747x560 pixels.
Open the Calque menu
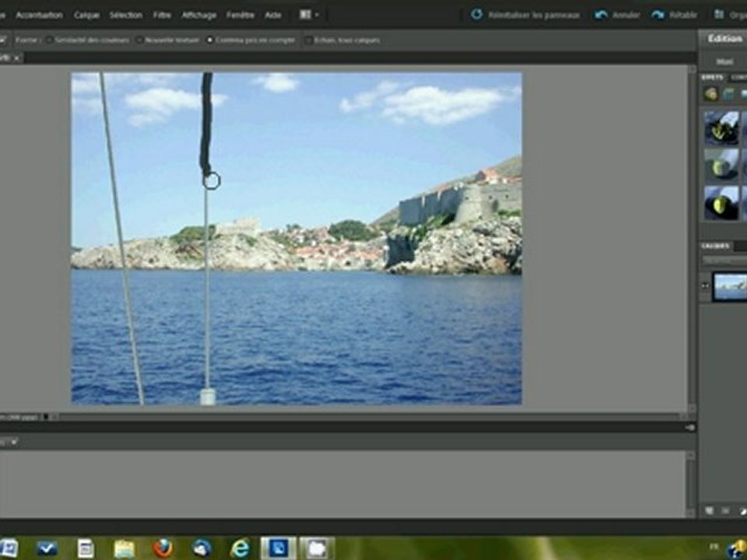coord(86,15)
